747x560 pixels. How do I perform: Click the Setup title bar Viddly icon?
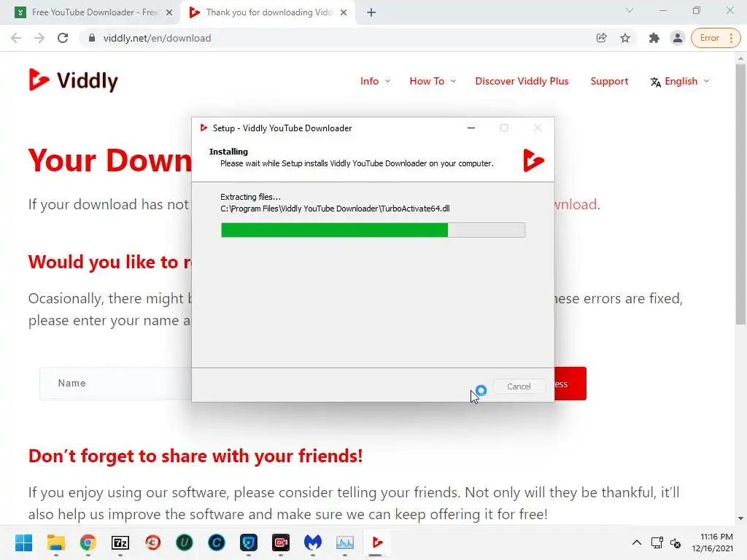204,128
